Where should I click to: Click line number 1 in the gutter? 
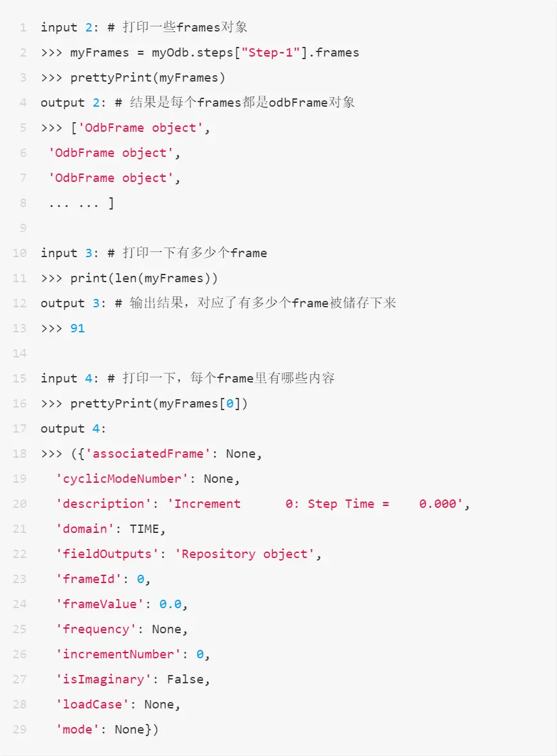(23, 28)
